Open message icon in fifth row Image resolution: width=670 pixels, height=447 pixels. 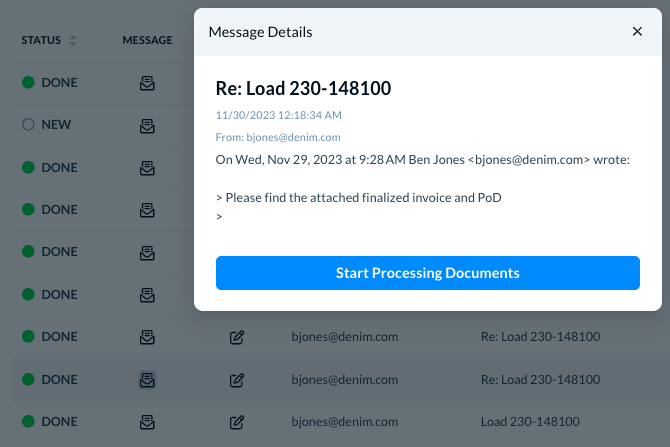[147, 253]
